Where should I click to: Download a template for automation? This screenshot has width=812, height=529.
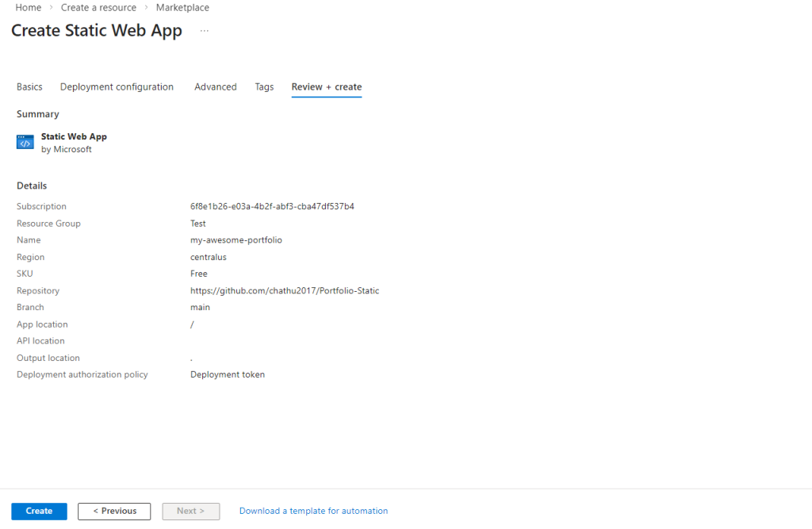point(313,512)
